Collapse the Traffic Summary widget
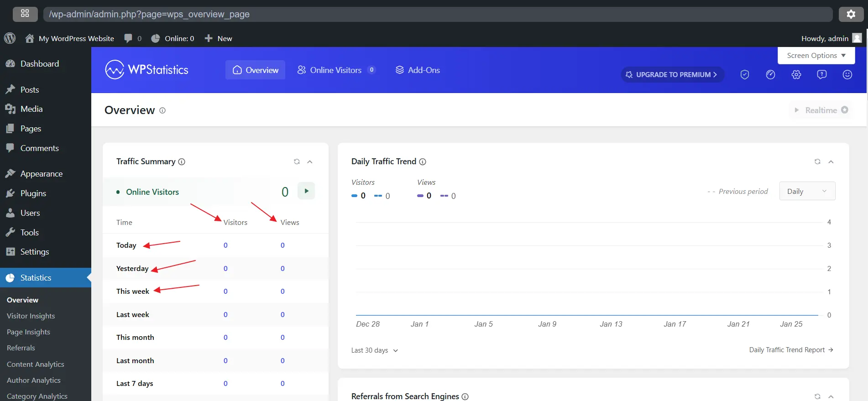Viewport: 868px width, 401px height. (310, 161)
